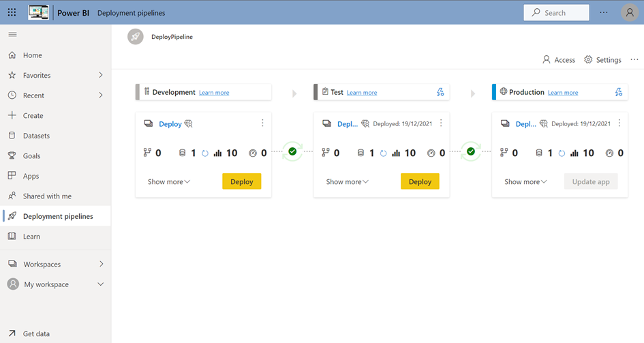Expand the Workspaces flyout chevron

pos(101,264)
